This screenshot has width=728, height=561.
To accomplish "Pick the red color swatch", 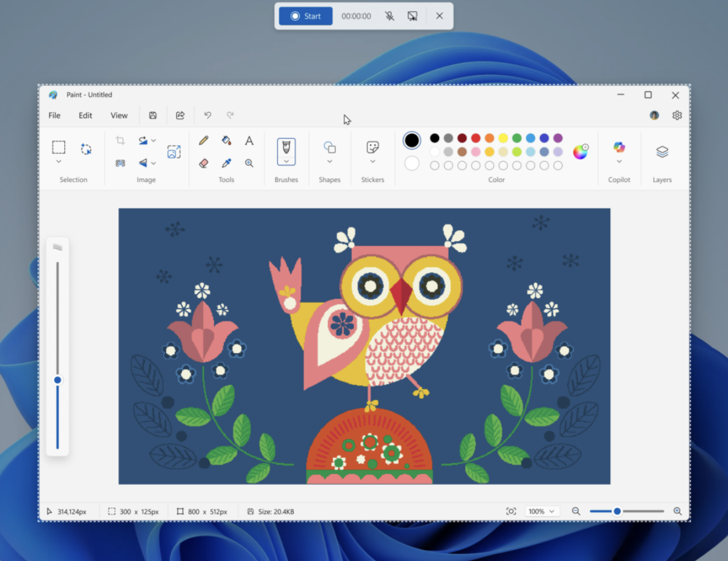I will tap(475, 138).
